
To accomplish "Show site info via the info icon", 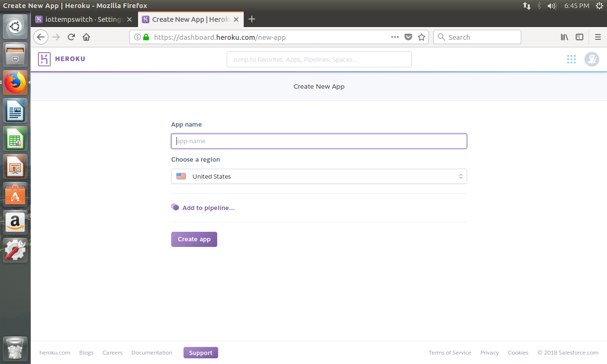I will [138, 37].
